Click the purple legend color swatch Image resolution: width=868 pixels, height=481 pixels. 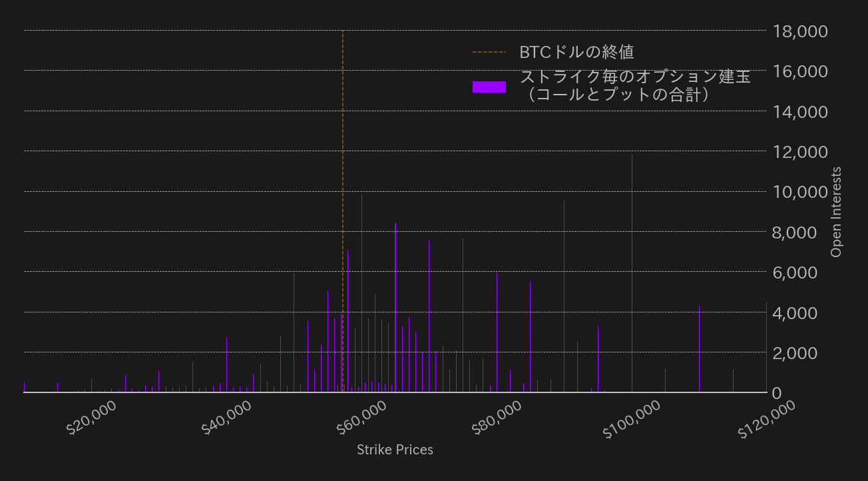[489, 87]
